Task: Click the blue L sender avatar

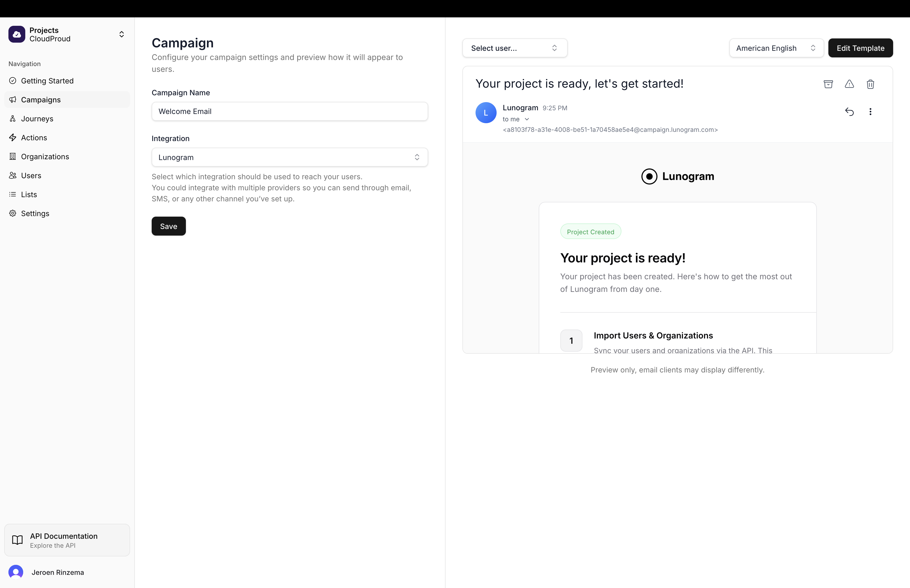Action: (x=486, y=113)
